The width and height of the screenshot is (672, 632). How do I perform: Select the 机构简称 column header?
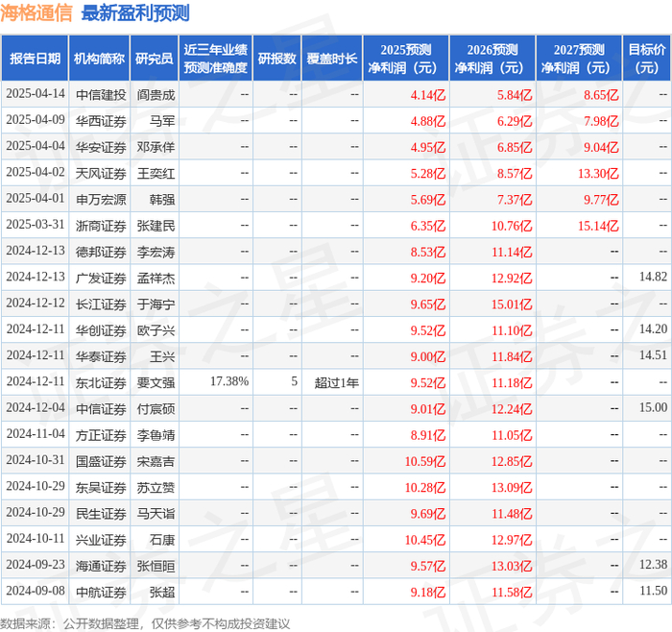click(x=99, y=59)
